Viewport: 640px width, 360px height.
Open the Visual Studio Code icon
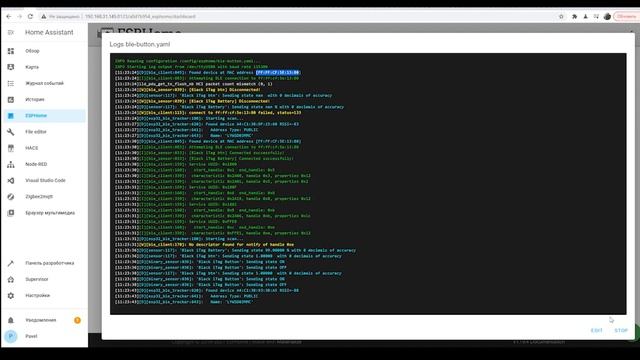point(11,180)
